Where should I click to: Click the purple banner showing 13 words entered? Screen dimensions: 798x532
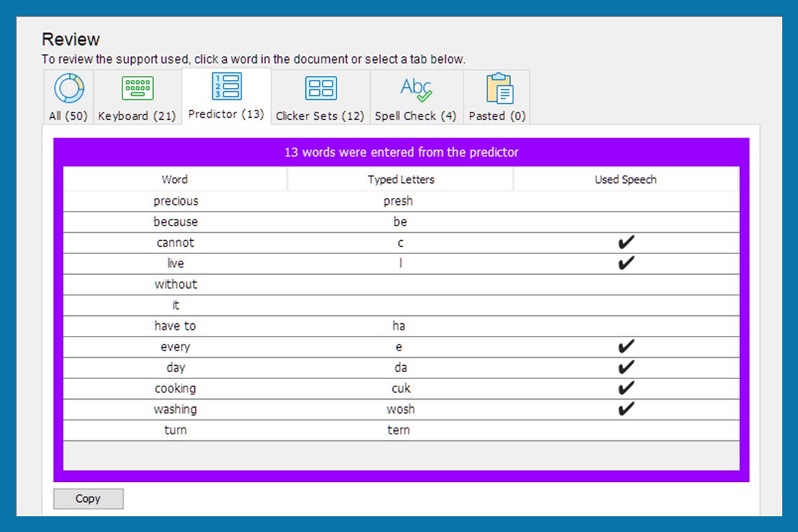click(402, 152)
